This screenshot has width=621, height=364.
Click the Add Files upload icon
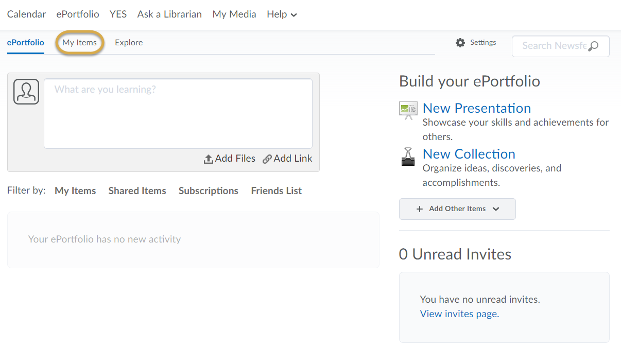pyautogui.click(x=209, y=159)
